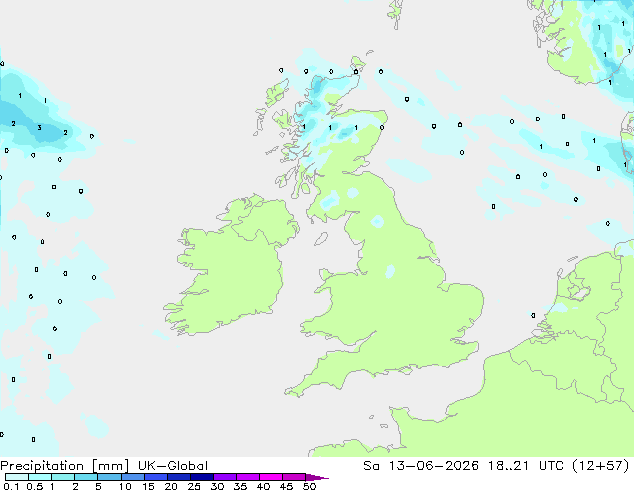Image resolution: width=634 pixels, height=490 pixels.
Task: Click the '3' precipitation value west of Scotland
Action: (x=39, y=128)
